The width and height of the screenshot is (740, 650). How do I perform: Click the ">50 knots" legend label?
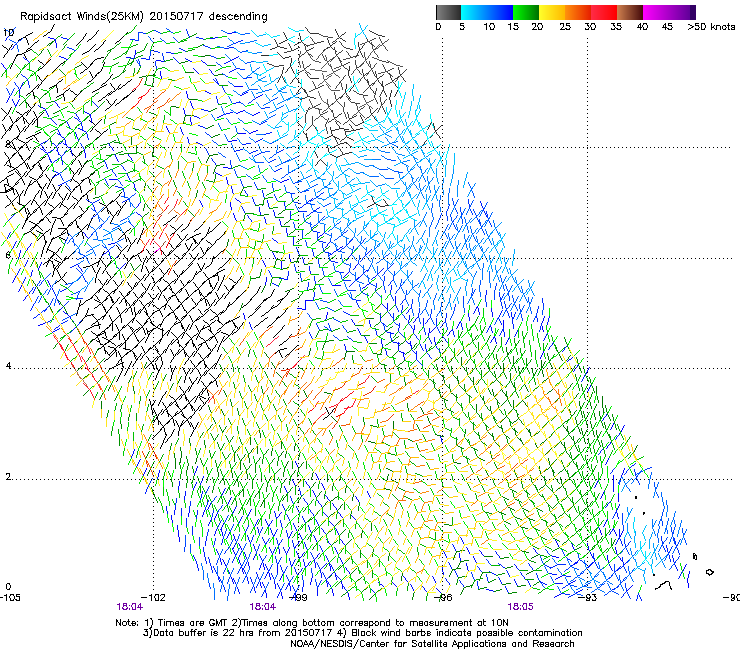pyautogui.click(x=711, y=27)
